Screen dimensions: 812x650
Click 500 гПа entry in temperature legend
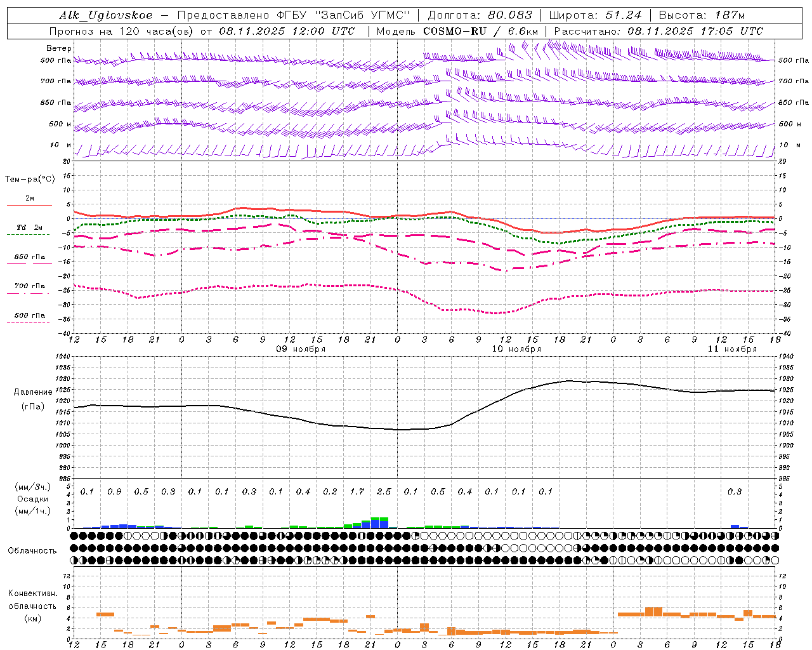[x=30, y=315]
